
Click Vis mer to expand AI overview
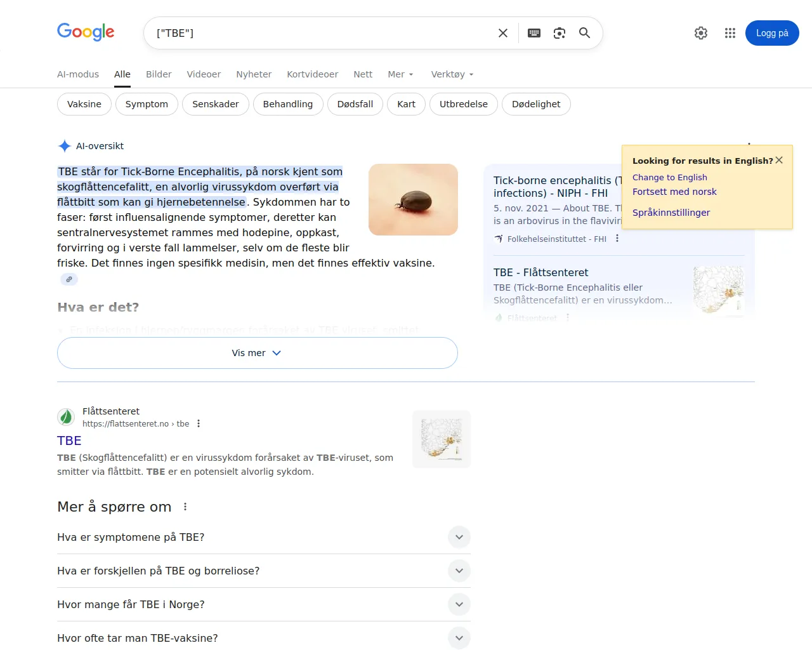pos(257,353)
